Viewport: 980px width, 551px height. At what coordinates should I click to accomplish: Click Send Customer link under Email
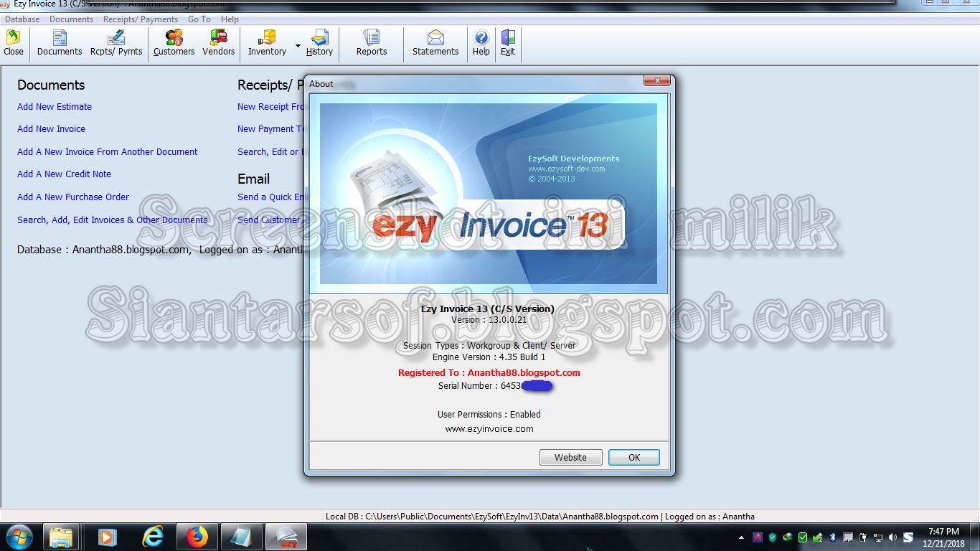pyautogui.click(x=269, y=220)
